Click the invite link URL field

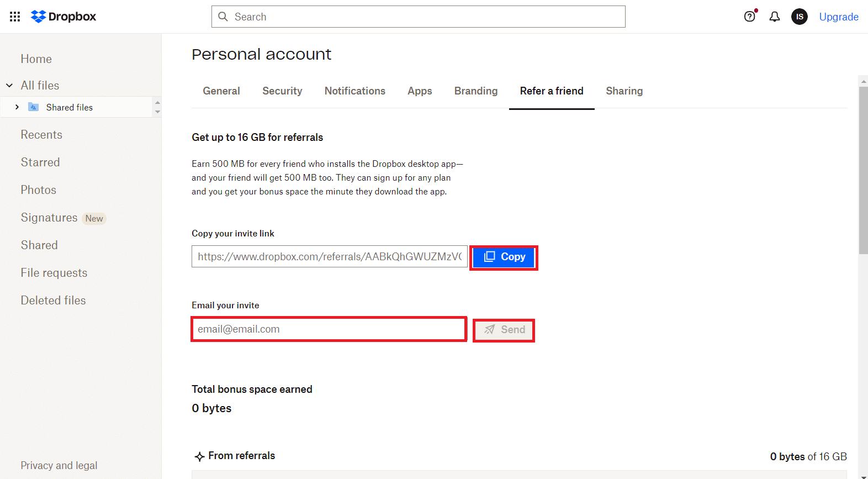pos(330,256)
